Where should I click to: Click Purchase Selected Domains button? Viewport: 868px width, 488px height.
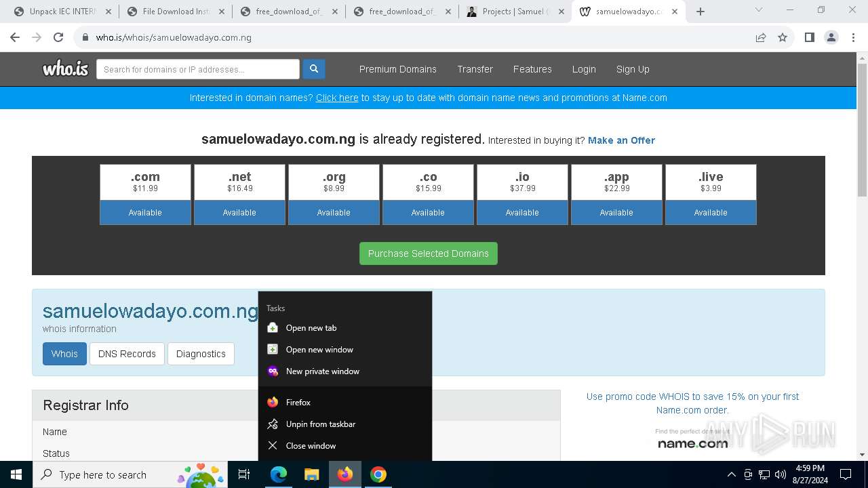click(x=429, y=253)
